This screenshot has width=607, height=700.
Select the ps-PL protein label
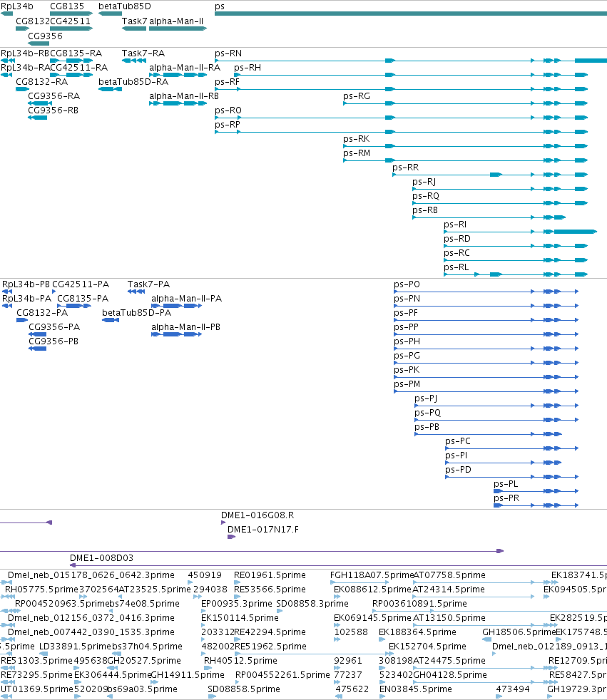(x=506, y=485)
